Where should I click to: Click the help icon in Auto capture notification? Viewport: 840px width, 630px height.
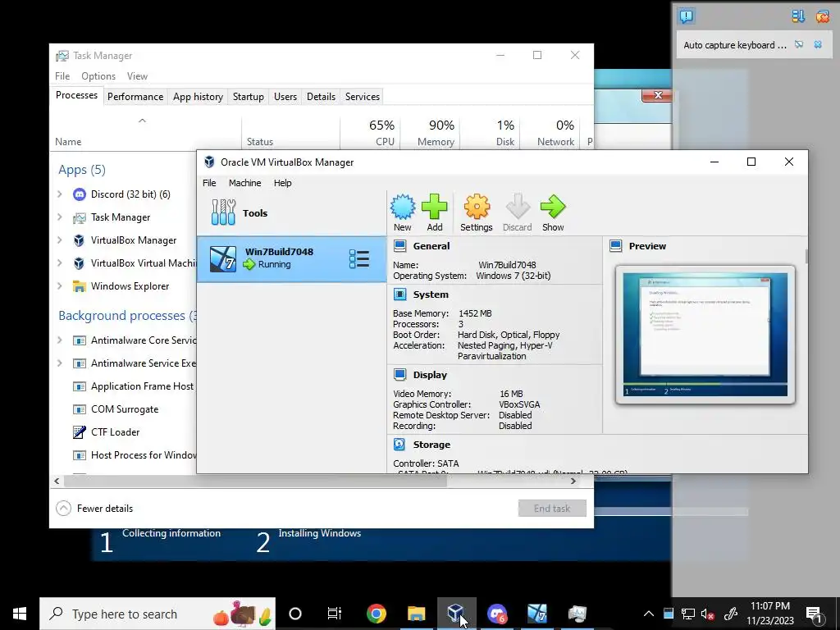[x=799, y=45]
